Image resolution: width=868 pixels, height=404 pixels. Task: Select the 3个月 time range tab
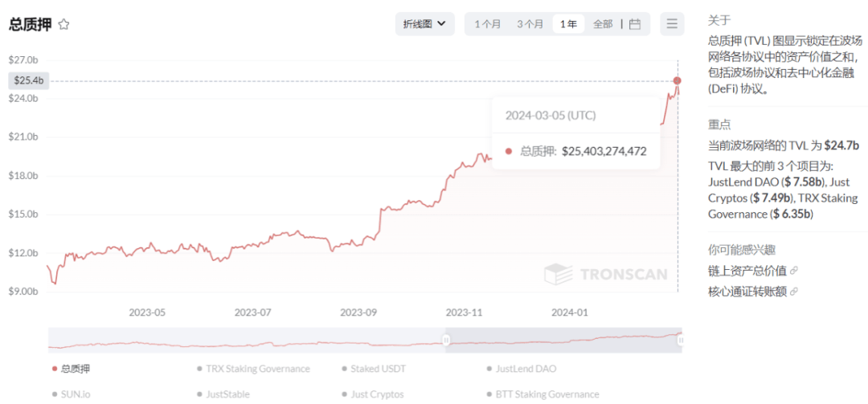[x=530, y=24]
